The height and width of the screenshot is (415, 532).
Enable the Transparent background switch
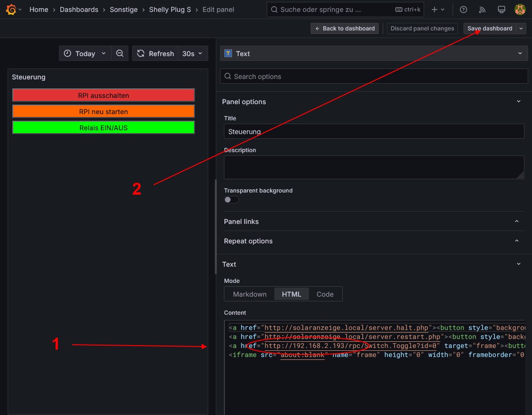pos(232,200)
